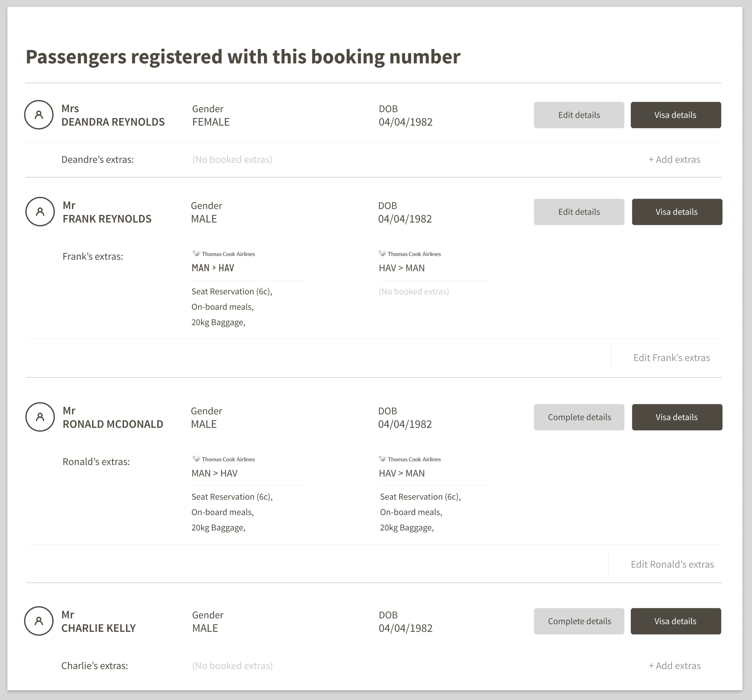View Visa details for Ronald McDonald
Image resolution: width=752 pixels, height=700 pixels.
[677, 418]
